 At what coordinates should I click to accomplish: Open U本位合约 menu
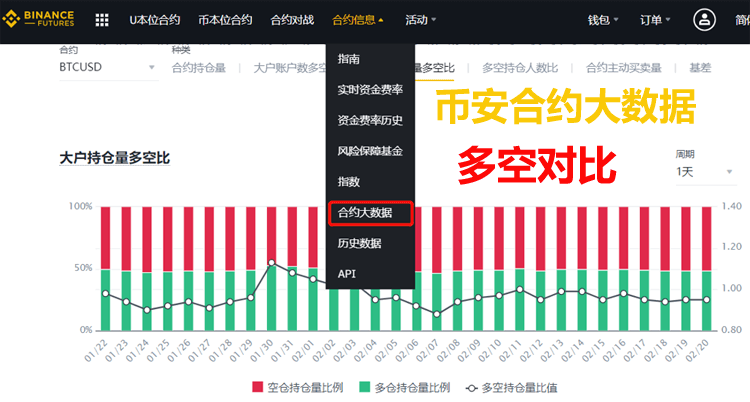(x=154, y=20)
